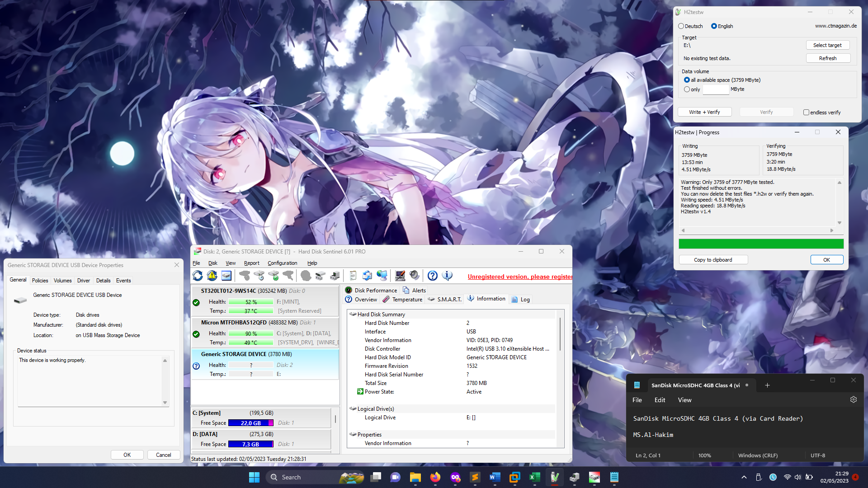
Task: Open Help question mark toolbar icon
Action: [433, 275]
